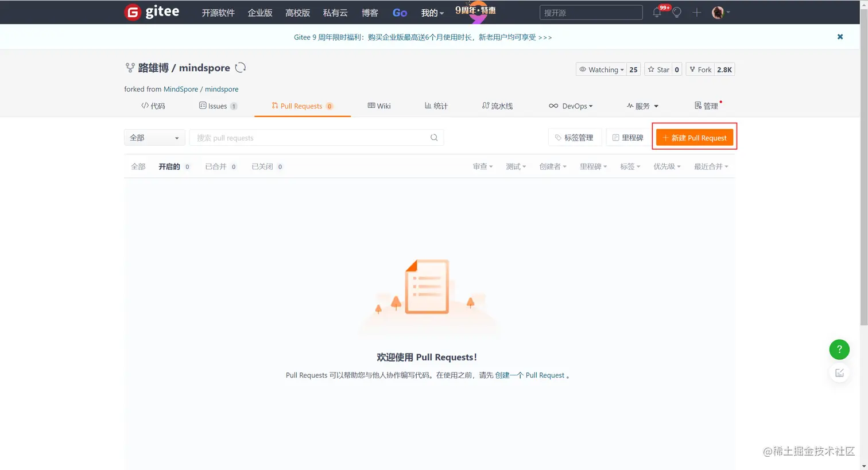Open the MindSpore upstream owner link
Image resolution: width=868 pixels, height=470 pixels.
click(181, 89)
